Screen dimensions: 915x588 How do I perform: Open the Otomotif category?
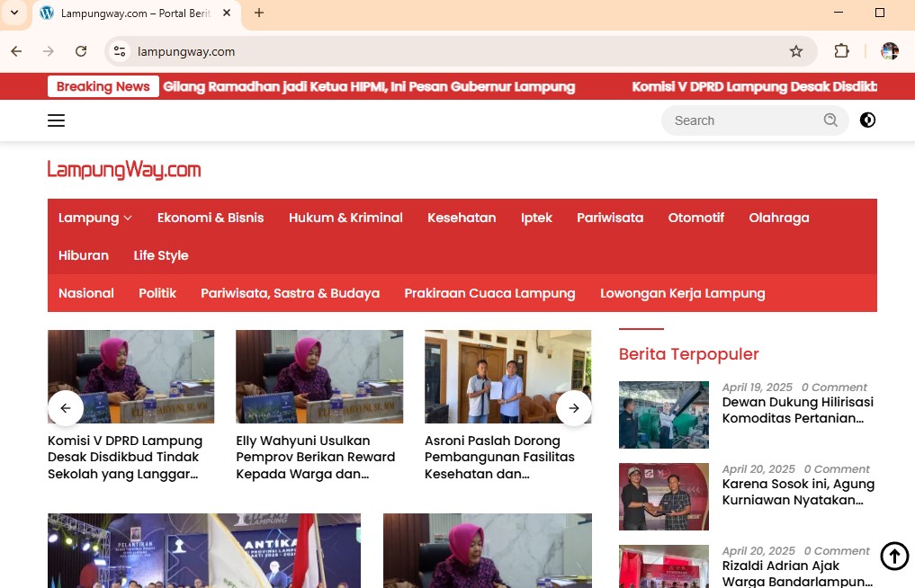pos(695,218)
